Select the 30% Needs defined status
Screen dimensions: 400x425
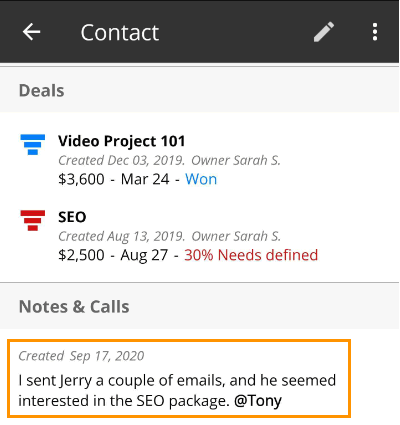point(251,255)
